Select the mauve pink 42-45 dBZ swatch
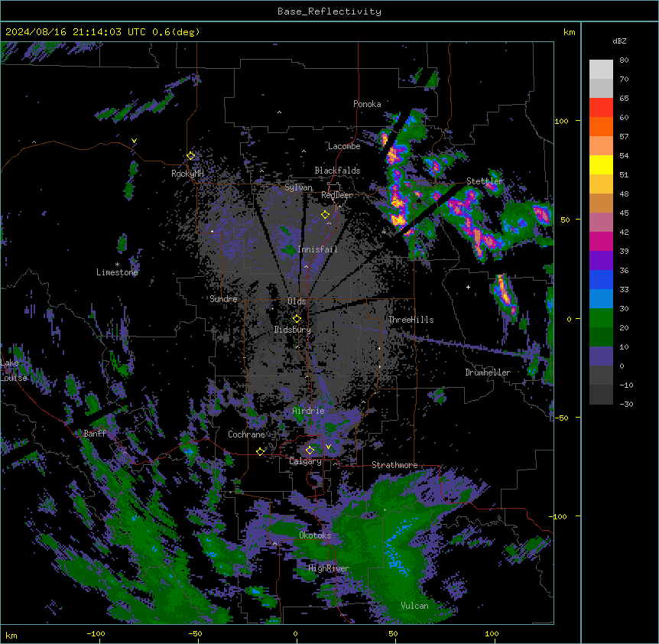Screen dimensions: 659x644 (x=601, y=223)
